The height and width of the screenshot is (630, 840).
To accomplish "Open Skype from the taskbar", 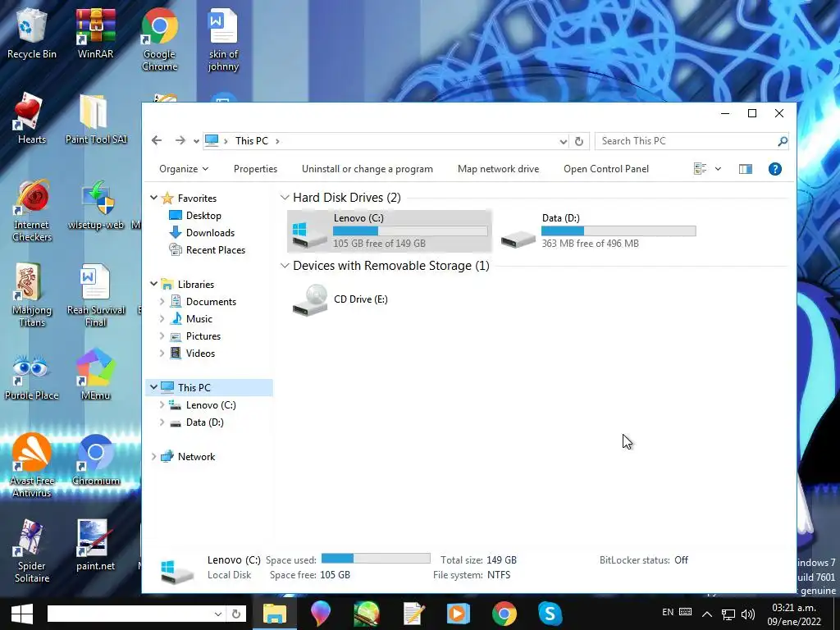I will pyautogui.click(x=550, y=614).
